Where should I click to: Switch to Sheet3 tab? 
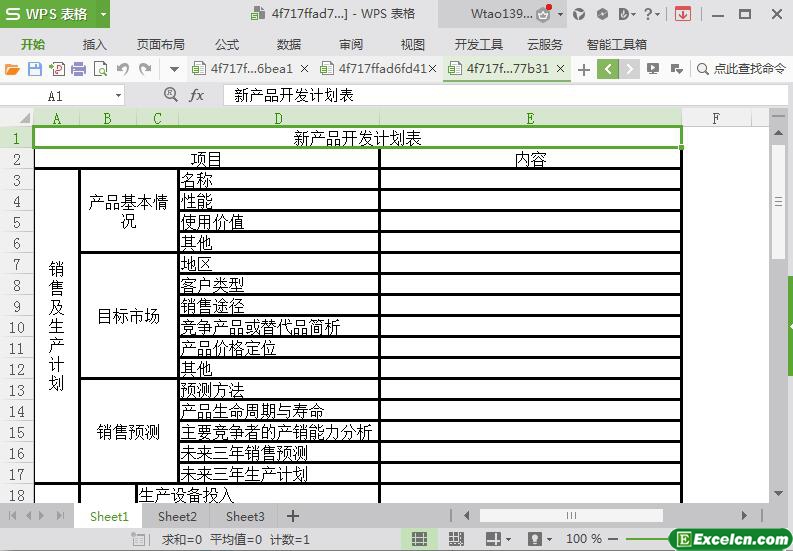[245, 516]
